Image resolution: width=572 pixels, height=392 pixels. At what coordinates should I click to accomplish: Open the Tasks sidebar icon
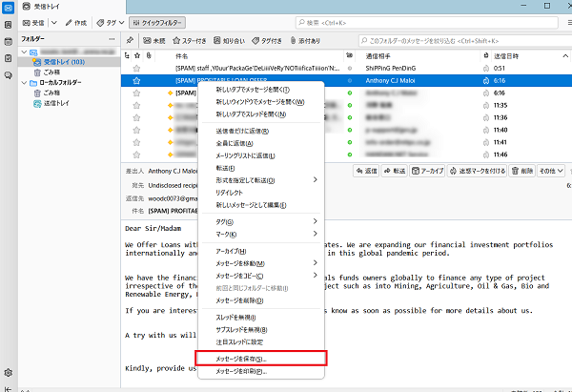tap(8, 58)
